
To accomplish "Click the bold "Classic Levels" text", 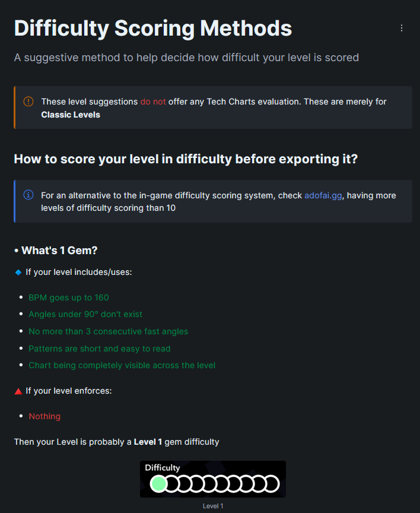I will [x=71, y=115].
